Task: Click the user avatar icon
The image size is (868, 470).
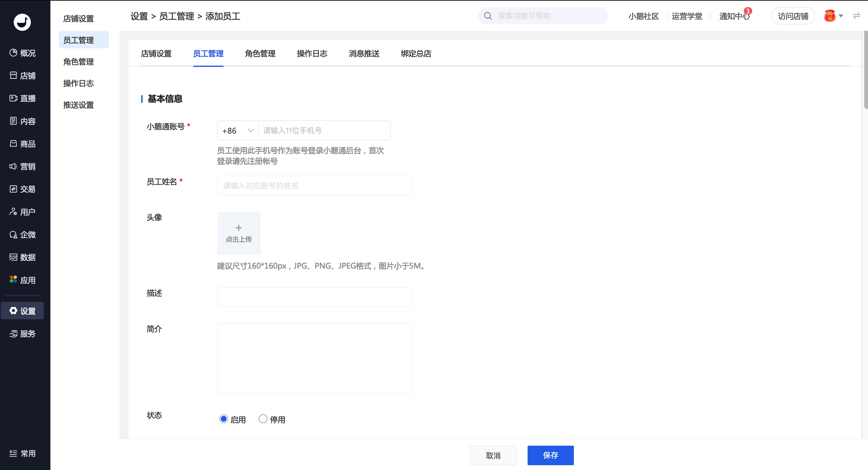Action: tap(830, 16)
